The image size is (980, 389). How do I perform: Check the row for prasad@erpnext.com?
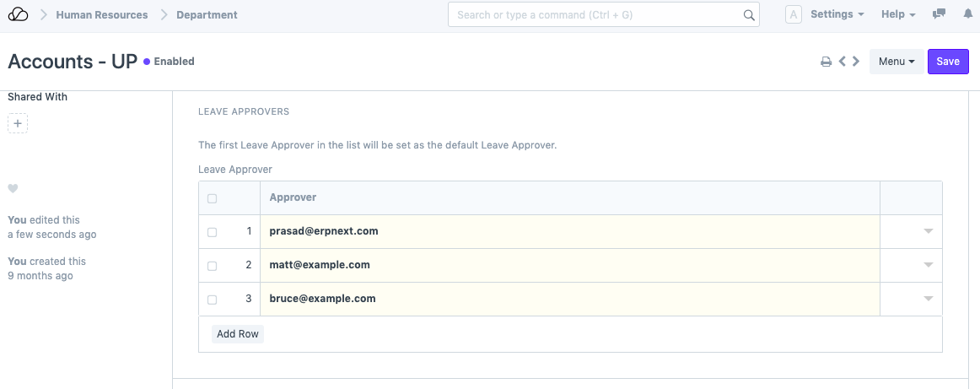pos(212,232)
